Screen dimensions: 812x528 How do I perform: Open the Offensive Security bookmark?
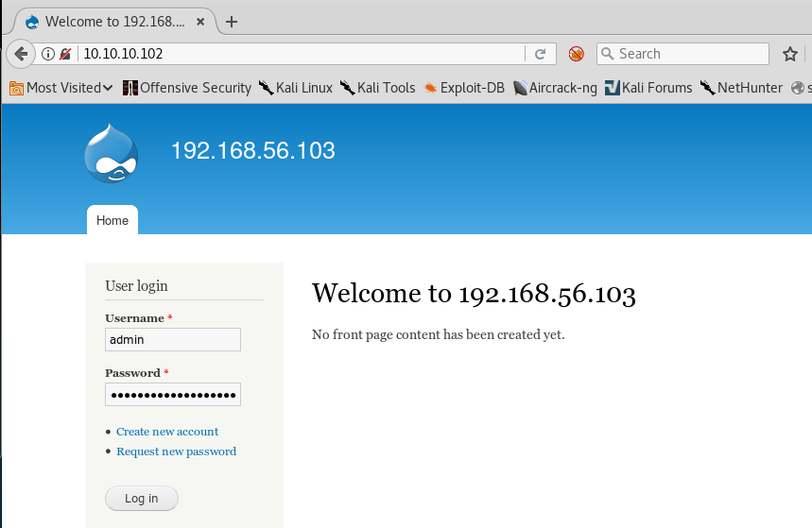pyautogui.click(x=186, y=88)
